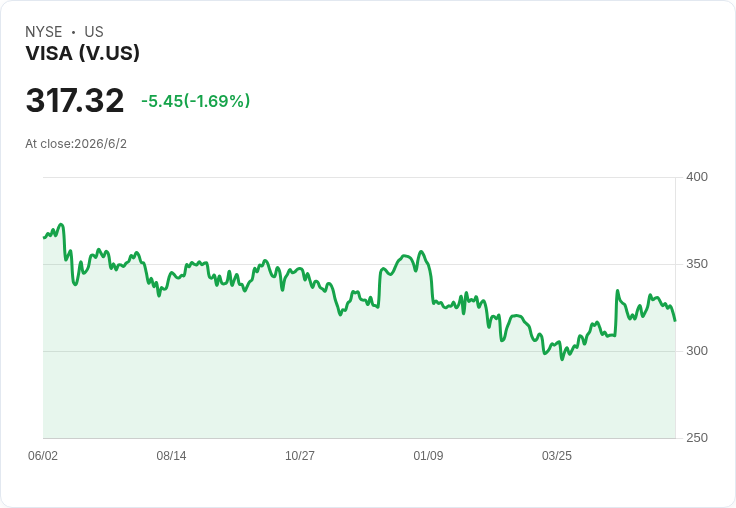
Task: Click the 300 y-axis price label
Action: point(697,351)
